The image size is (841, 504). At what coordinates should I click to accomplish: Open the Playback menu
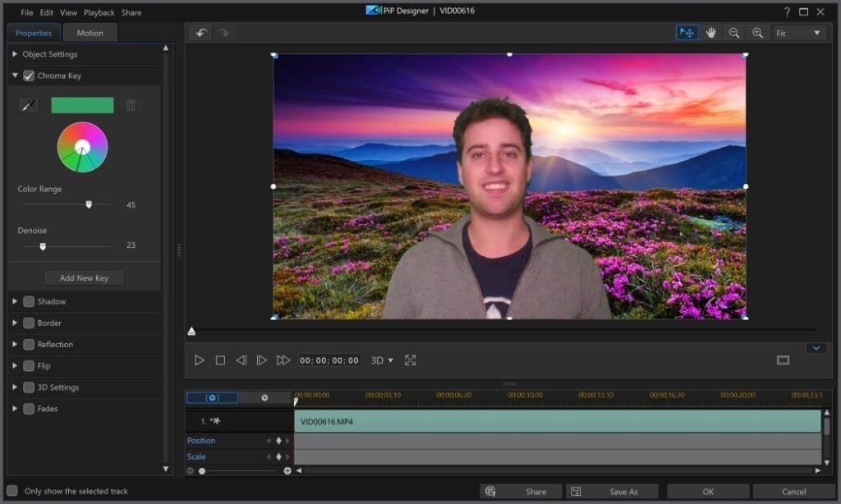tap(99, 12)
